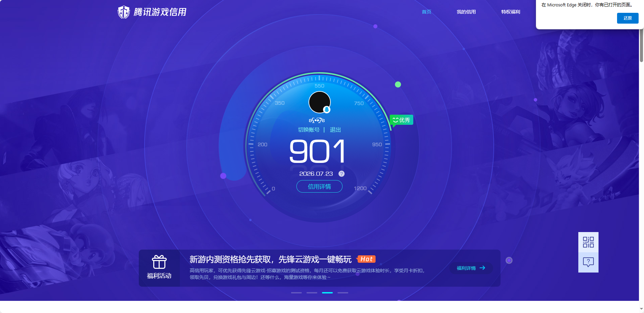Viewport: 644px width, 313px height.
Task: Select the first carousel indicator dash
Action: (x=296, y=293)
